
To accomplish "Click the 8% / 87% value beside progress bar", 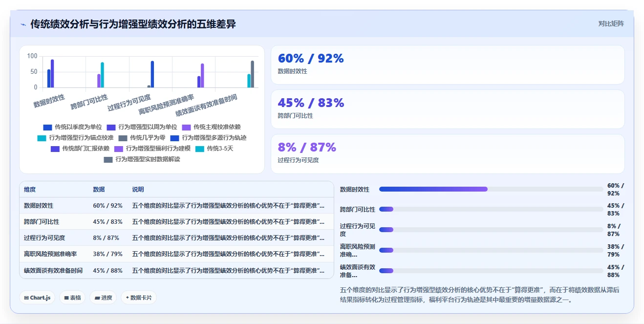I will point(614,230).
